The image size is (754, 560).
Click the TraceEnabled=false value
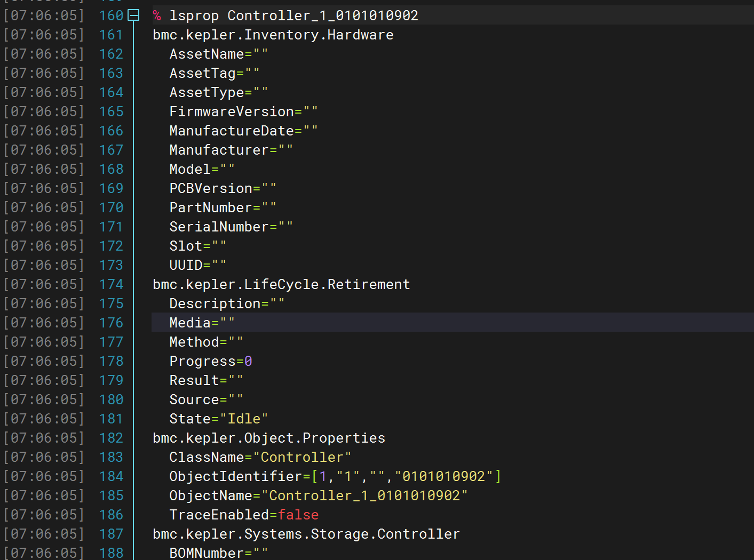pos(298,515)
